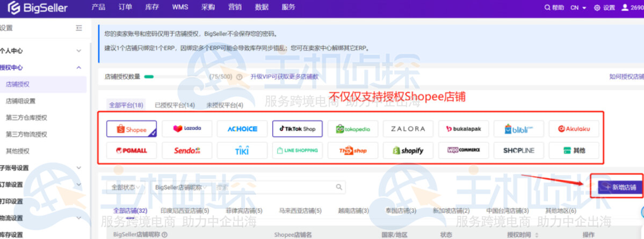Open 升级VIP可获取更多店铺数 link

click(x=285, y=76)
